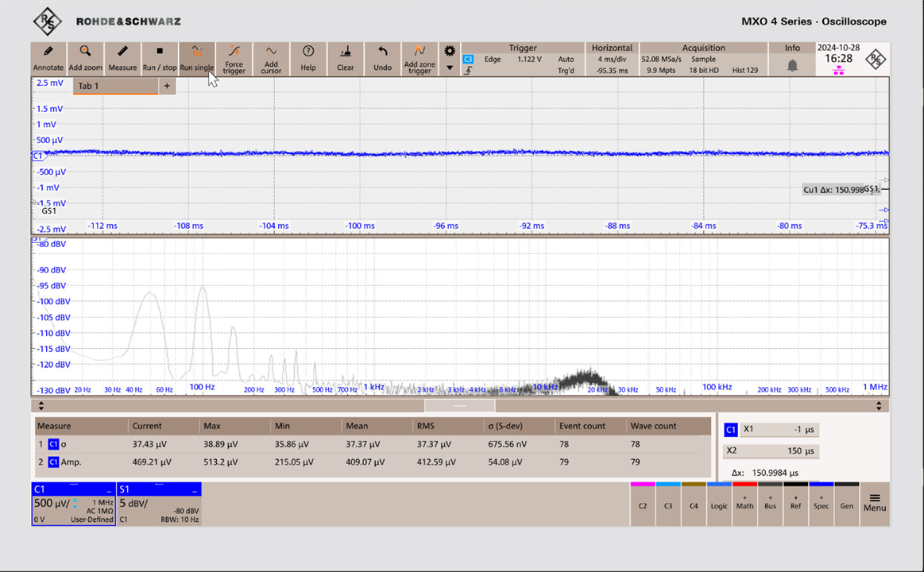Image resolution: width=924 pixels, height=572 pixels.
Task: Click the σ (S-dev) column header
Action: (506, 426)
